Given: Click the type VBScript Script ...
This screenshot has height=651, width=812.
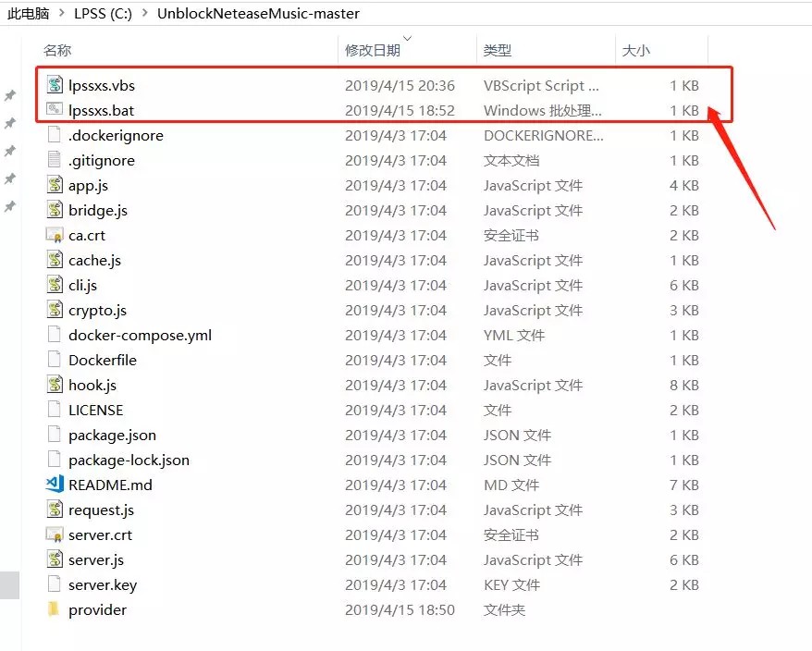Looking at the screenshot, I should [x=541, y=85].
